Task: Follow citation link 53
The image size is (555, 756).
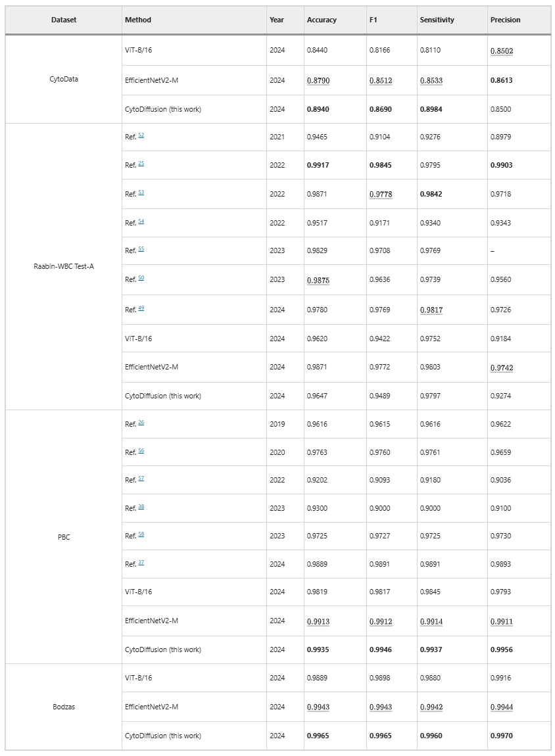Action: pos(141,193)
